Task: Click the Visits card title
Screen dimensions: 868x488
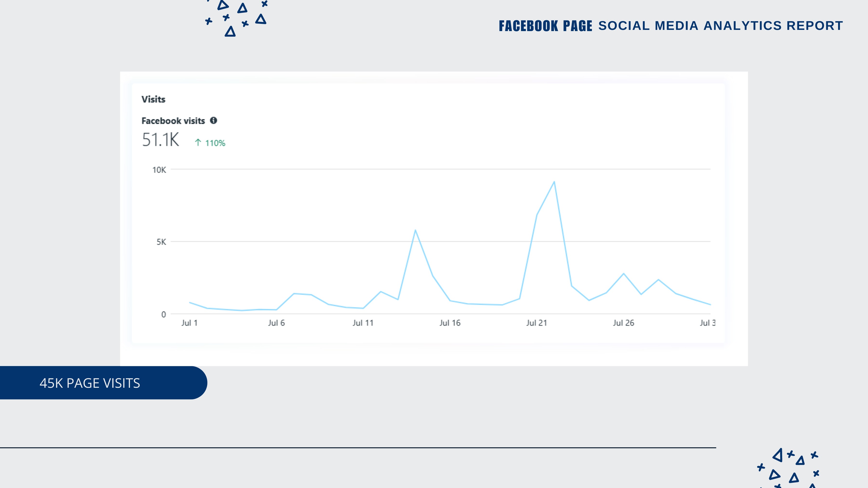Action: coord(153,99)
